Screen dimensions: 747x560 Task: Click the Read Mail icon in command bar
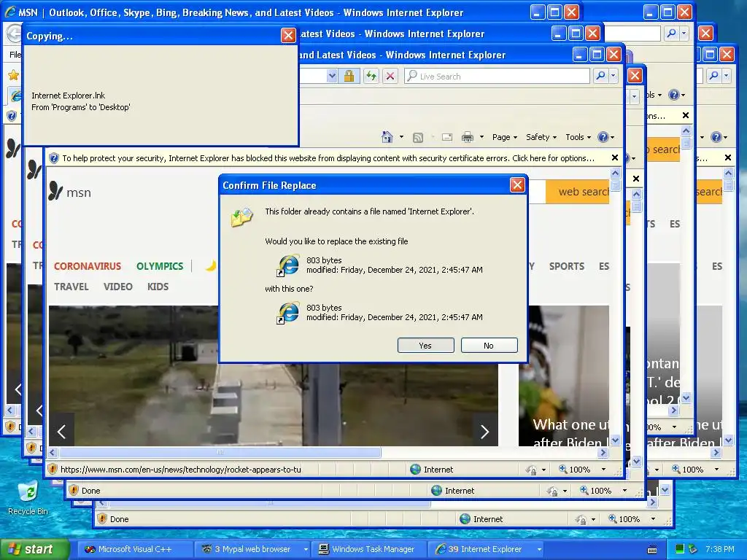[447, 137]
